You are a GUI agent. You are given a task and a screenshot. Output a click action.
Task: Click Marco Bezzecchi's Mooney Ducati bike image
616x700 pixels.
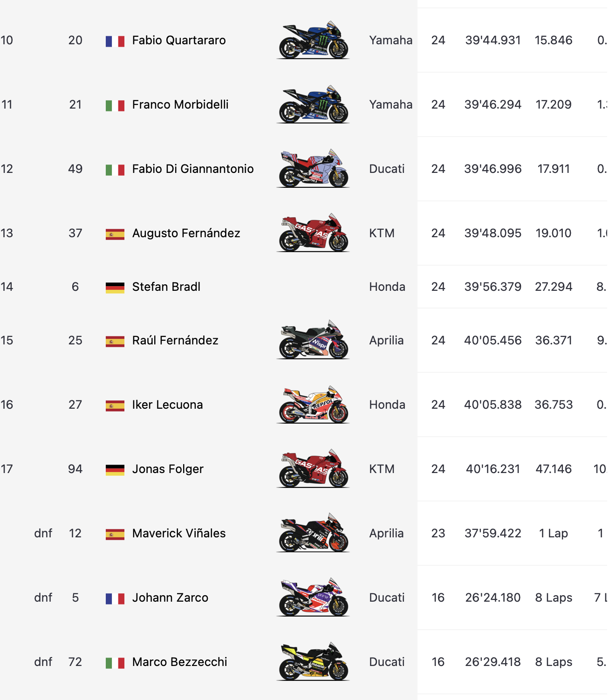pyautogui.click(x=313, y=662)
